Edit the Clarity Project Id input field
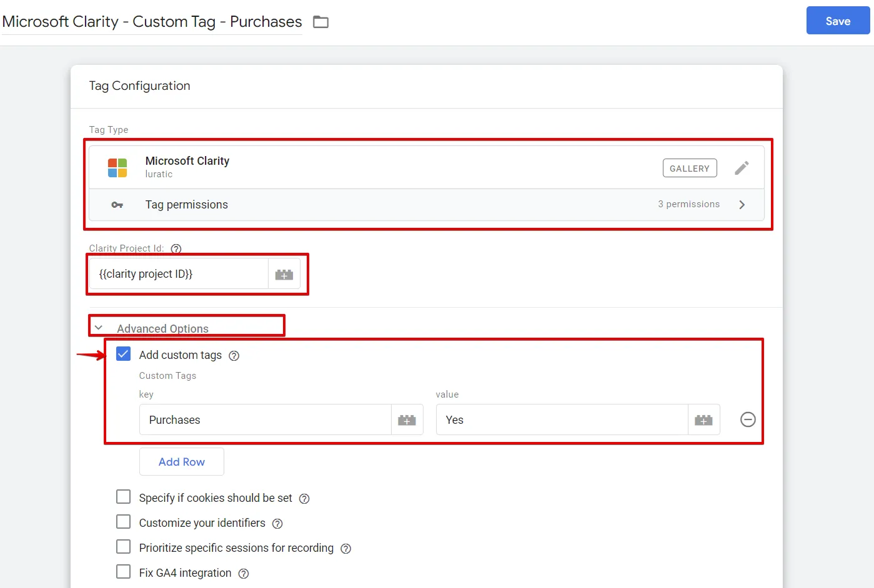Screen dimensions: 874x588 179,274
